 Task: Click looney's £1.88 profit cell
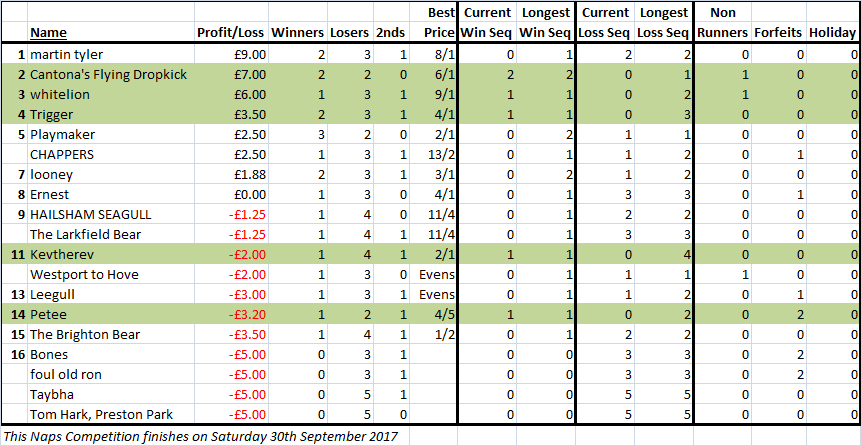(232, 175)
